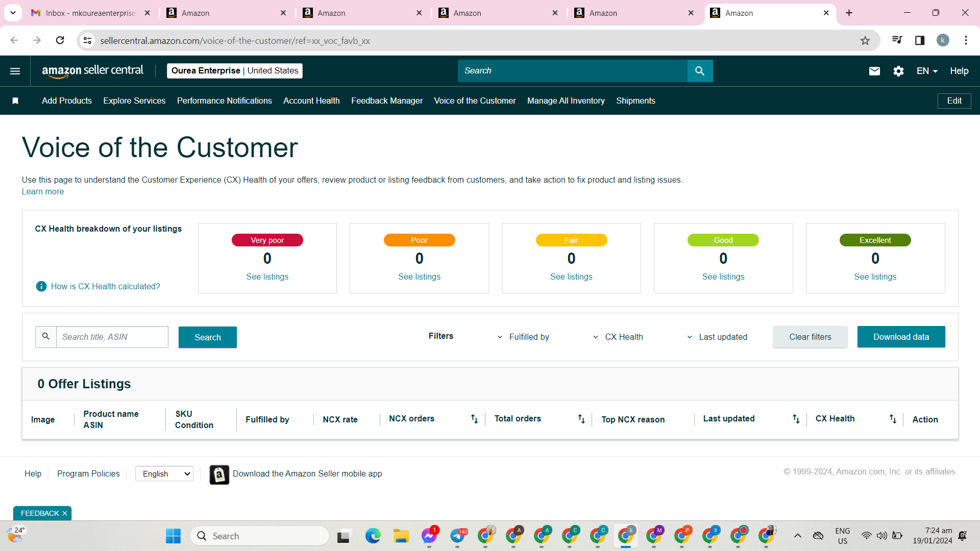
Task: Open Shipments menu item
Action: [635, 101]
